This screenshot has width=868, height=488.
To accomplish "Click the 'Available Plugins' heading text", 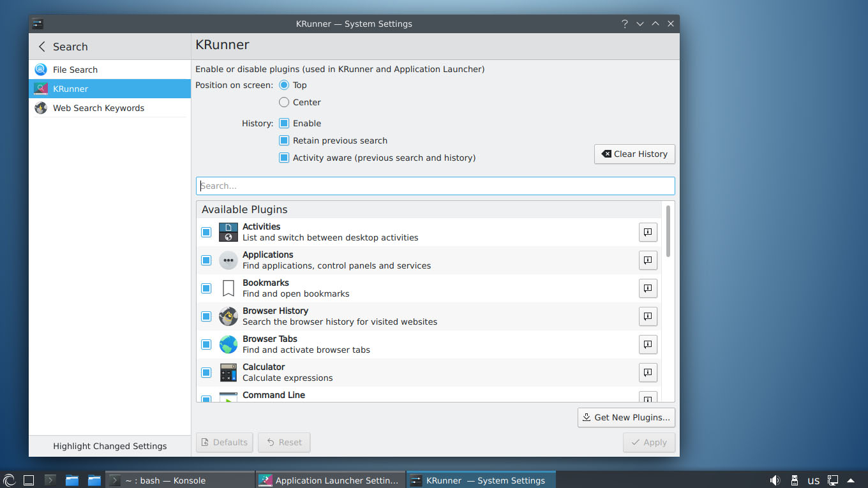I will (244, 209).
